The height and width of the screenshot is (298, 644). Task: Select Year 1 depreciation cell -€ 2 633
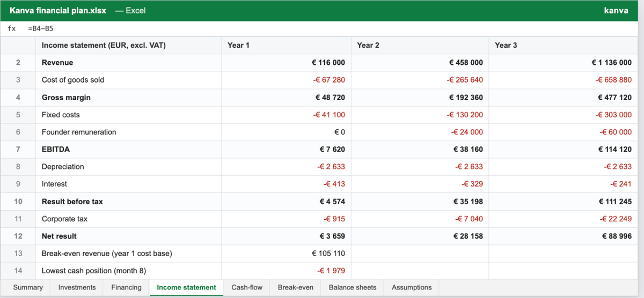(x=286, y=167)
